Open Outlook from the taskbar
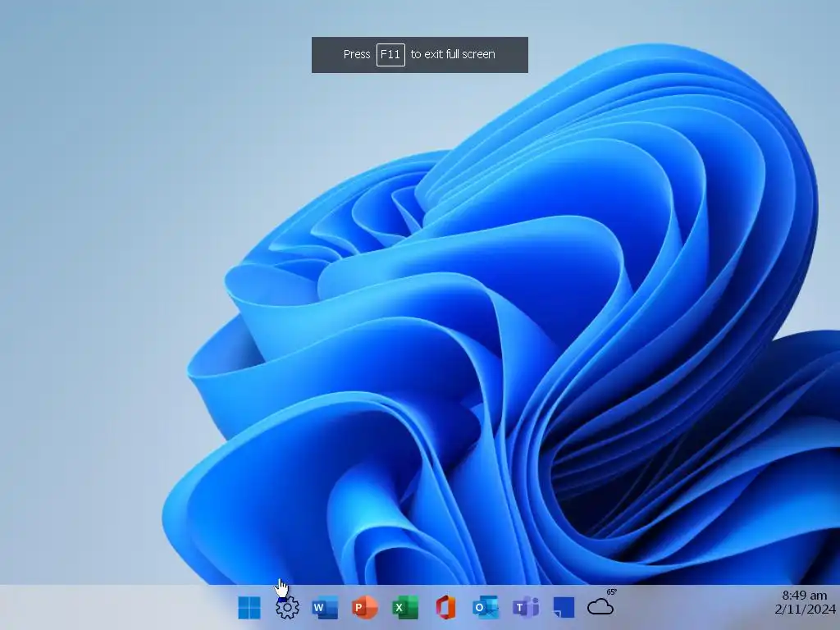This screenshot has width=840, height=630. pyautogui.click(x=486, y=608)
